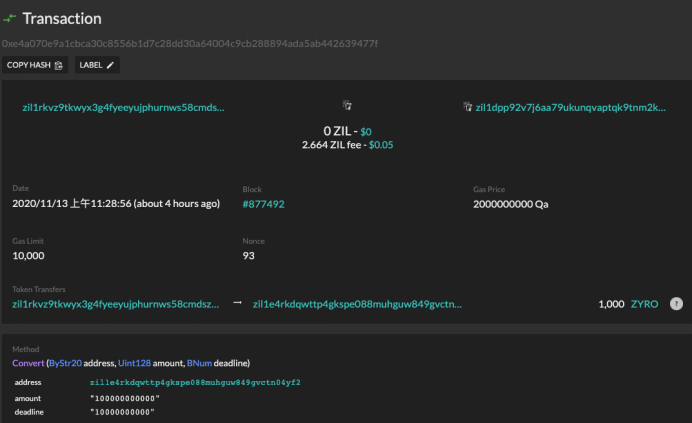Screen dimensions: 692x423
Task: Click the contract icon above 0 ZIL
Action: coord(346,105)
